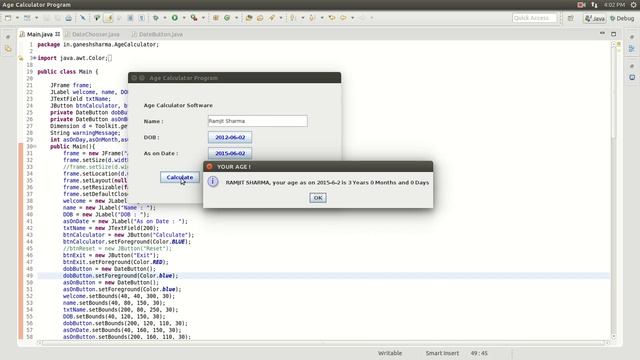Open the Search dropdown arrow

281,18
